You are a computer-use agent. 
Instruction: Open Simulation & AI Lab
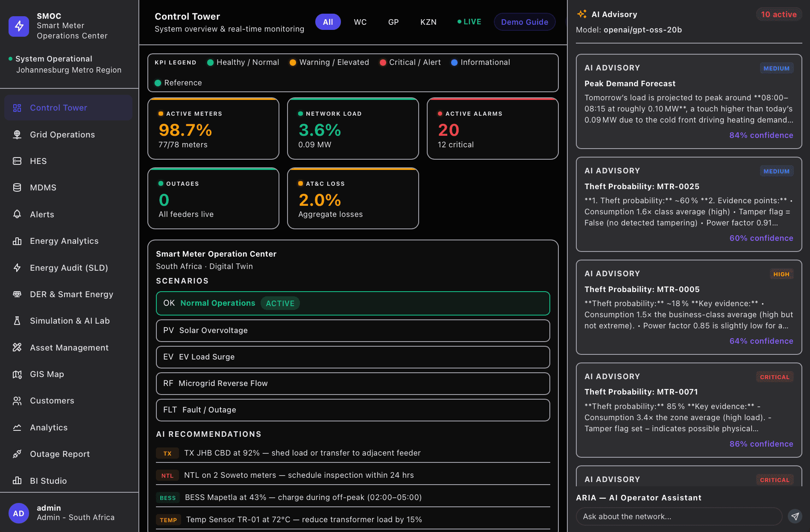click(x=68, y=321)
